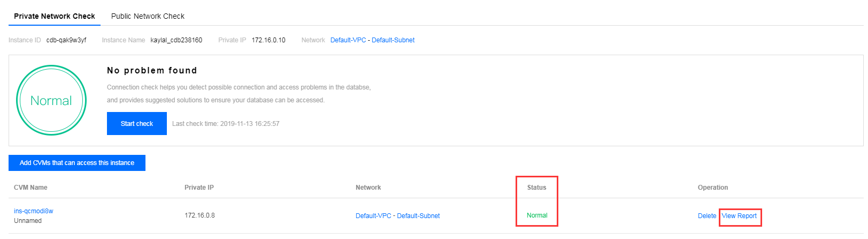The width and height of the screenshot is (868, 239).
Task: Select the Private Network Check tab
Action: [x=55, y=16]
